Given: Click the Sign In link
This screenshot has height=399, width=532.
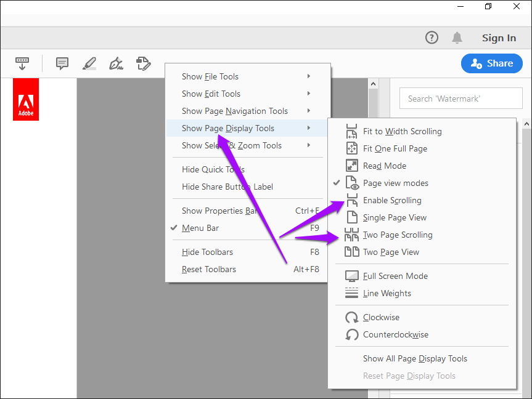Looking at the screenshot, I should point(499,38).
